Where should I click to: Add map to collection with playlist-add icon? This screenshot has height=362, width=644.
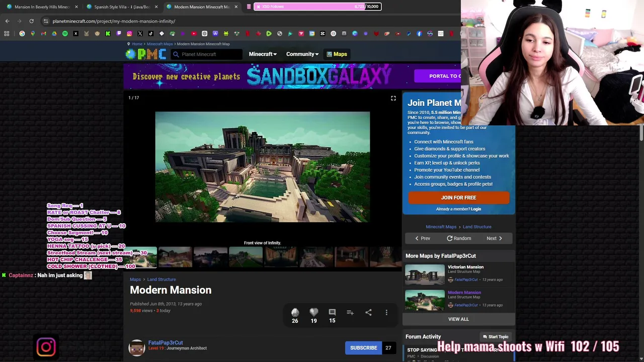350,313
